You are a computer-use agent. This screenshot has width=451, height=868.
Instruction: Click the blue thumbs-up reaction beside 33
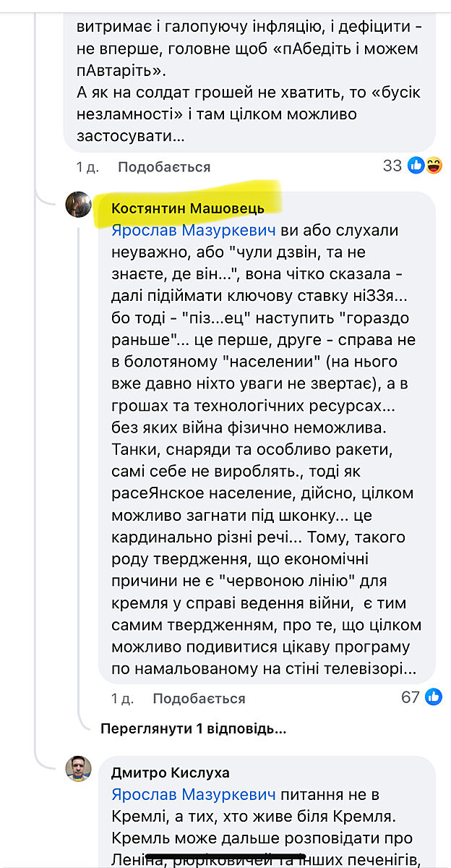416,166
